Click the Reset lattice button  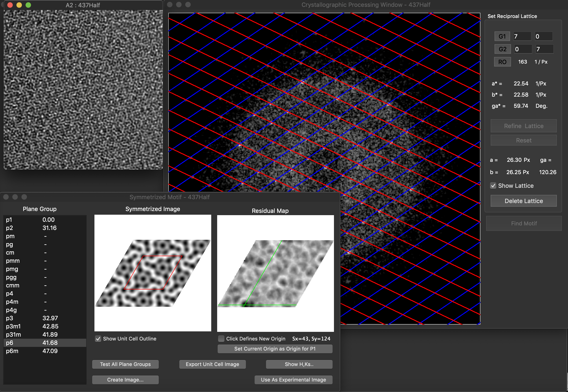coord(524,140)
